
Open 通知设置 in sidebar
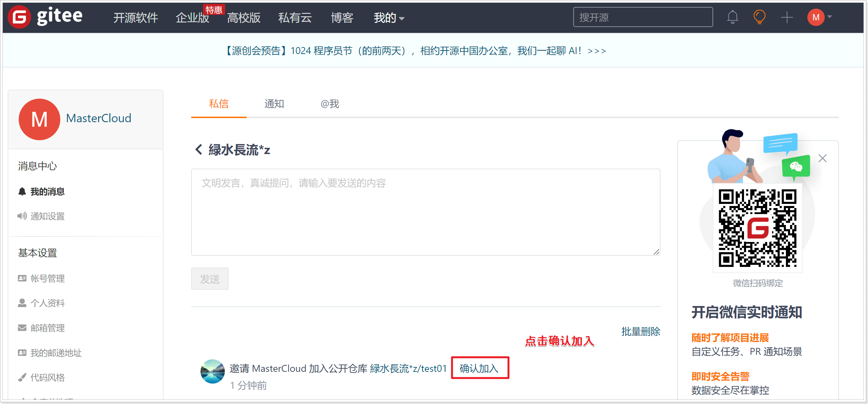click(47, 216)
